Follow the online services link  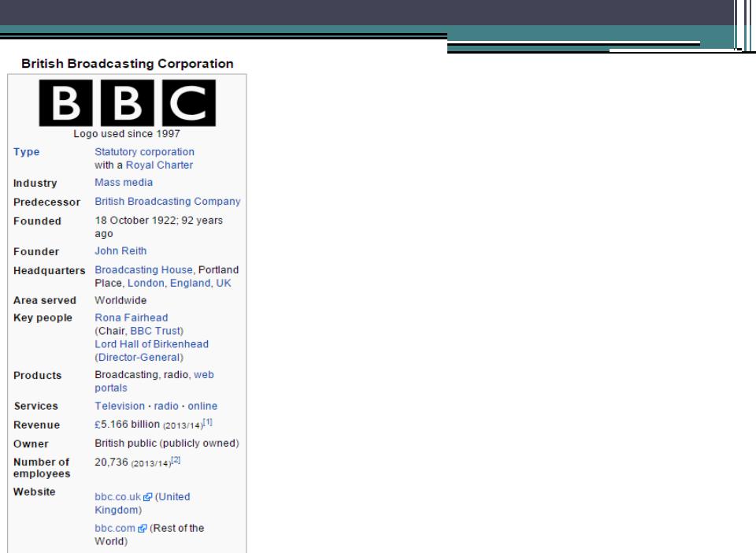click(202, 406)
